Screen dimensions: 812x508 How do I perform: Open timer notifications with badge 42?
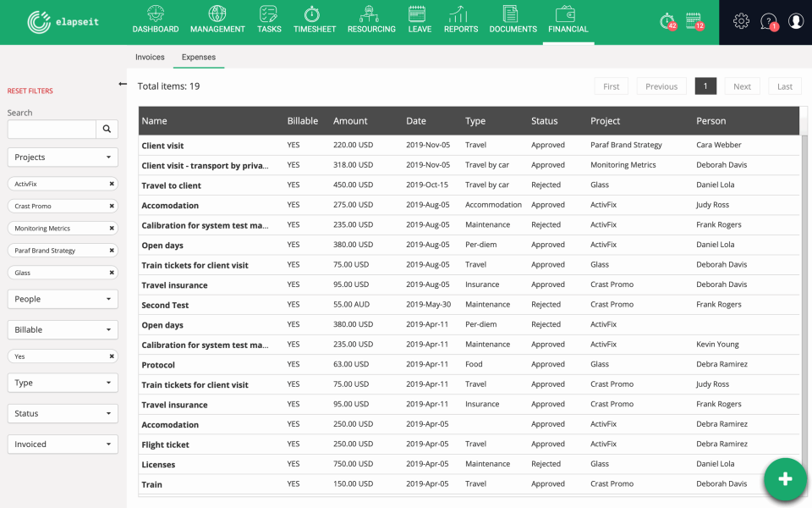667,22
